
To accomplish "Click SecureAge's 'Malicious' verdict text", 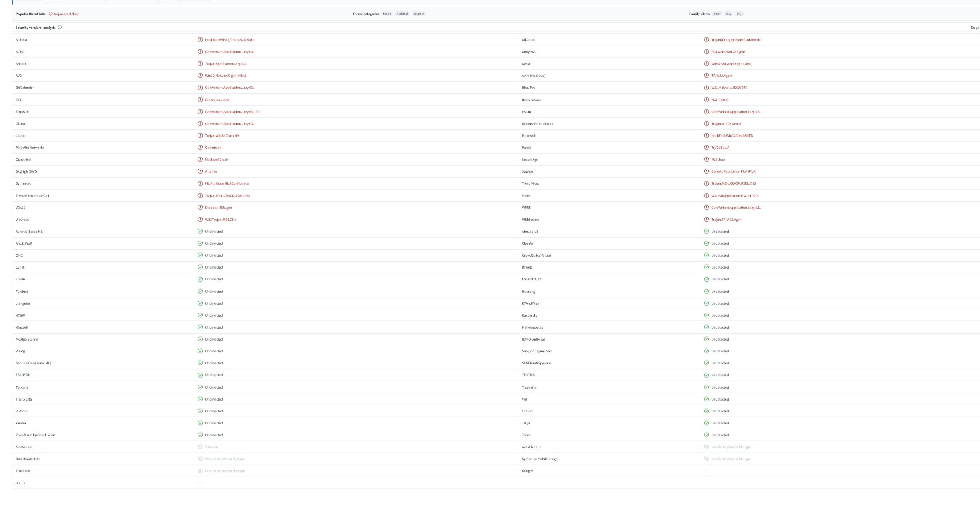I will click(719, 160).
